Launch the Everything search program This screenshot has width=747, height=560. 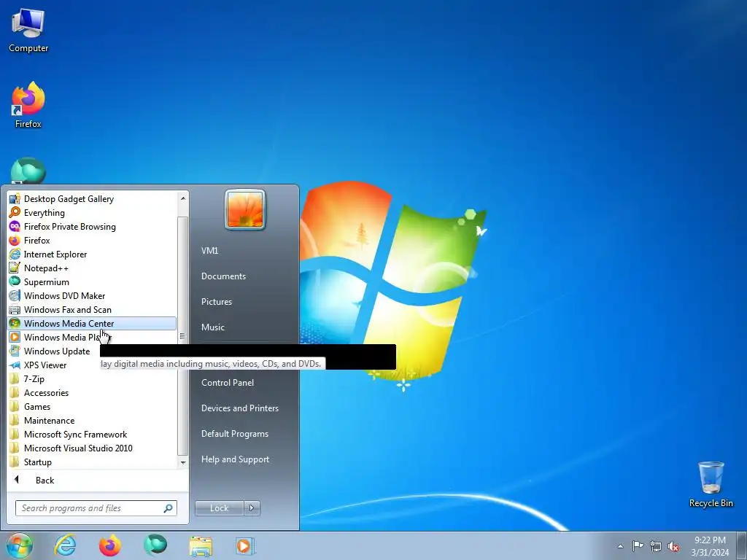(x=91, y=213)
